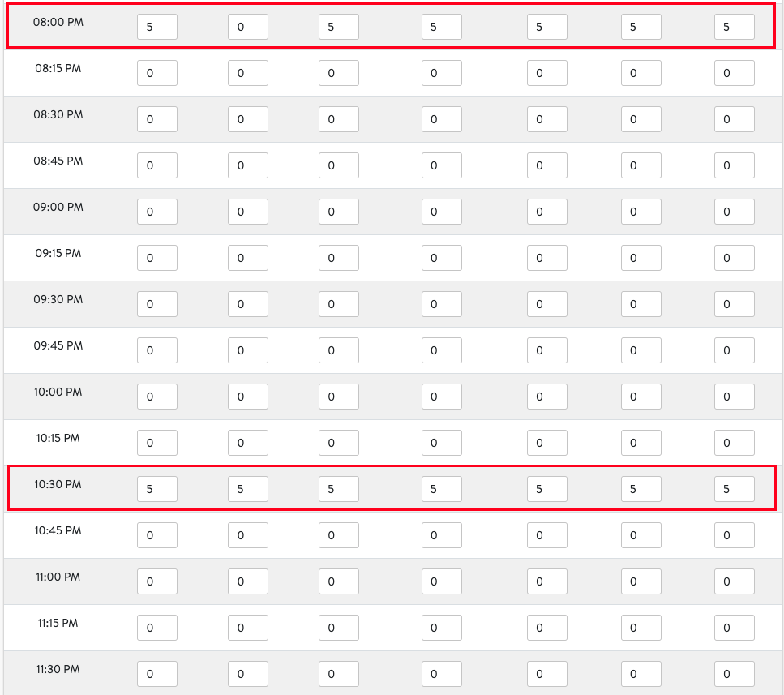Screen dimensions: 784x695
Task: Click the second input box at 11:15 PM
Action: (x=247, y=627)
